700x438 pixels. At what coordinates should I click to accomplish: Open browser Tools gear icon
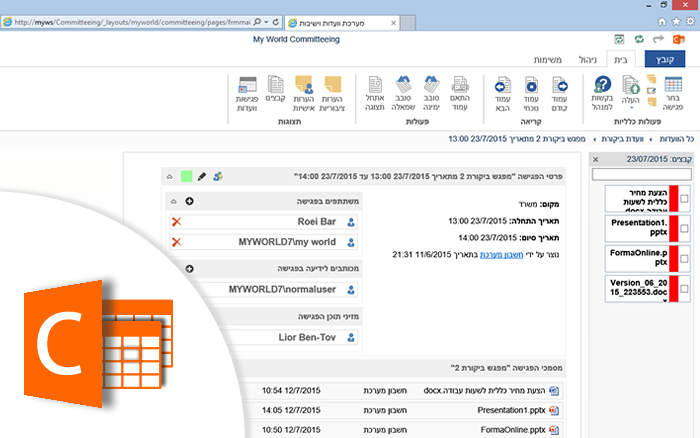click(x=691, y=21)
